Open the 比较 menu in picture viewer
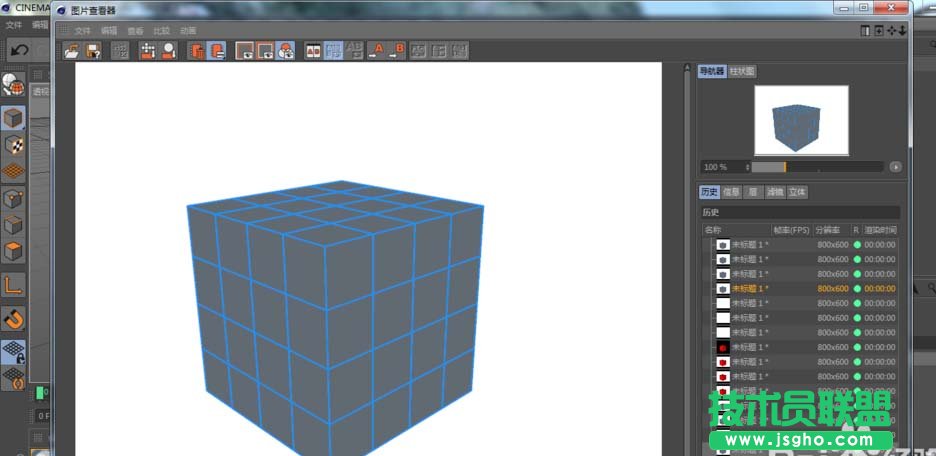The width and height of the screenshot is (936, 456). [161, 31]
